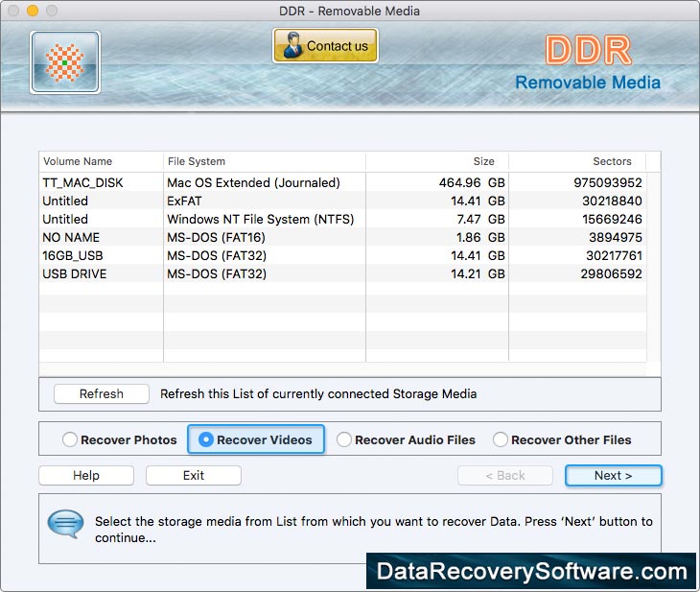Sort by the File System column header

coord(265,161)
